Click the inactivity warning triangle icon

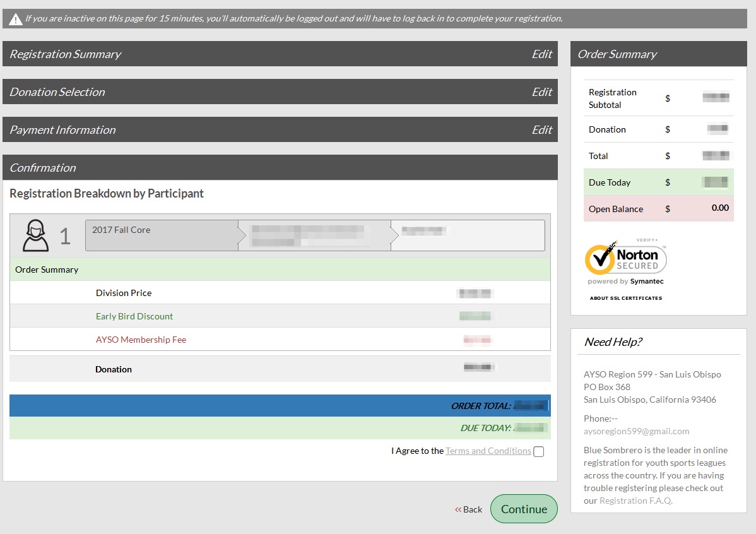(x=16, y=19)
